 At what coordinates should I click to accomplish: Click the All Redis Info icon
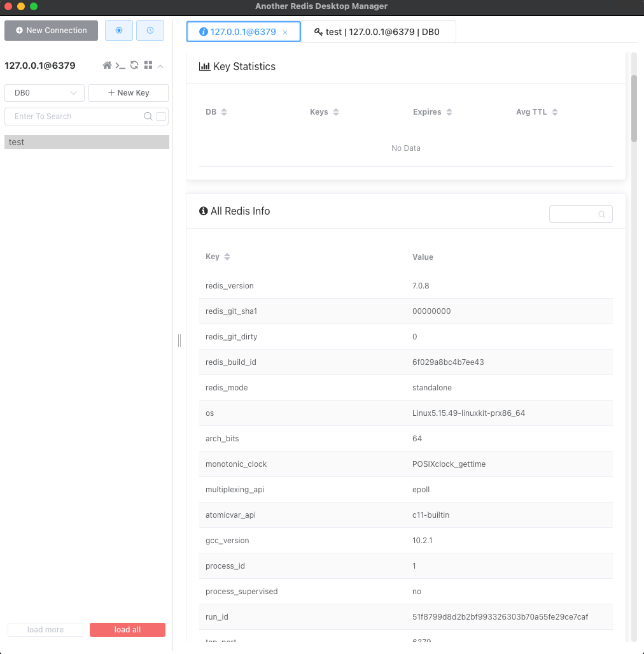pyautogui.click(x=204, y=211)
